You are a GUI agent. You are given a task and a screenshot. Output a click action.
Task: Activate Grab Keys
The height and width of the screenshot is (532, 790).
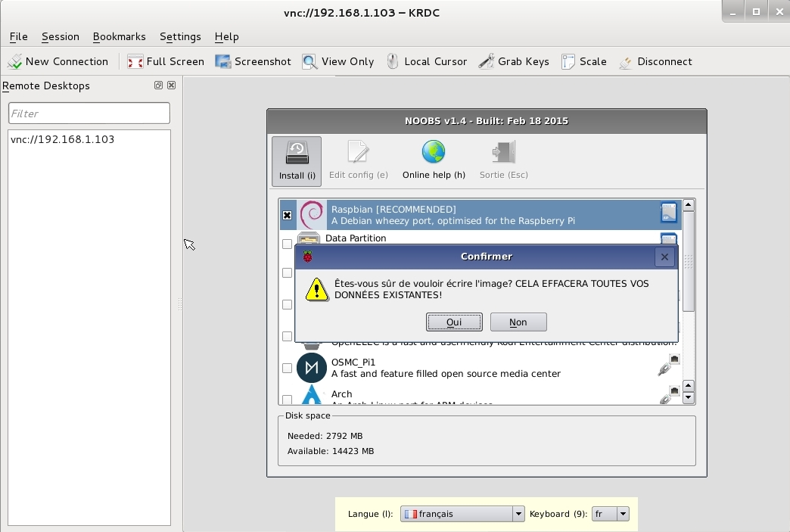514,61
